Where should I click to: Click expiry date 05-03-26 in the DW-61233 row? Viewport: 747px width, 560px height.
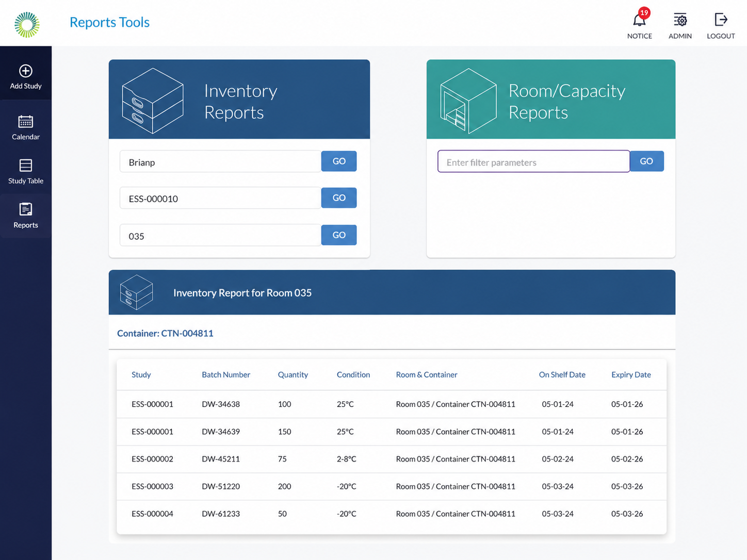pos(627,514)
